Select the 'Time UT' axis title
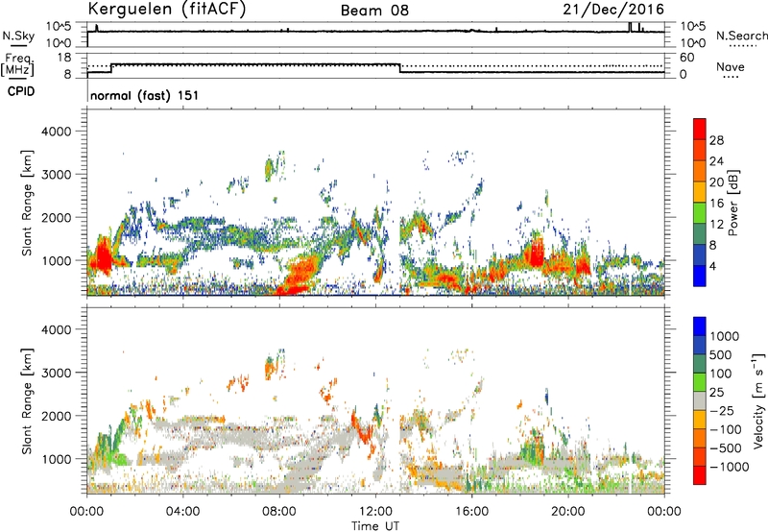Viewport: 768px width, 532px height. [x=375, y=526]
